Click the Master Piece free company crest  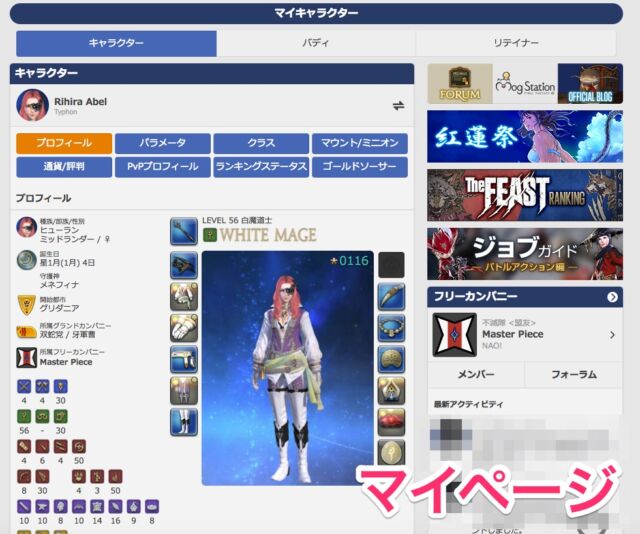pos(454,335)
